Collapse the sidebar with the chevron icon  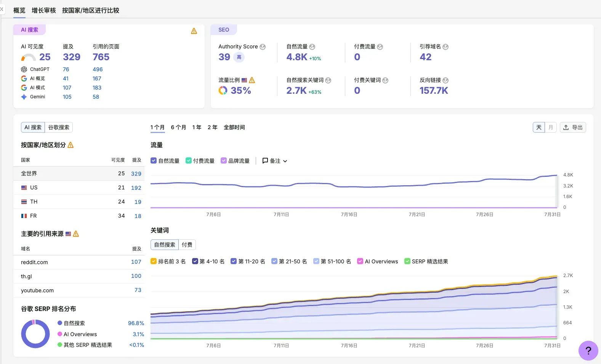click(2, 8)
